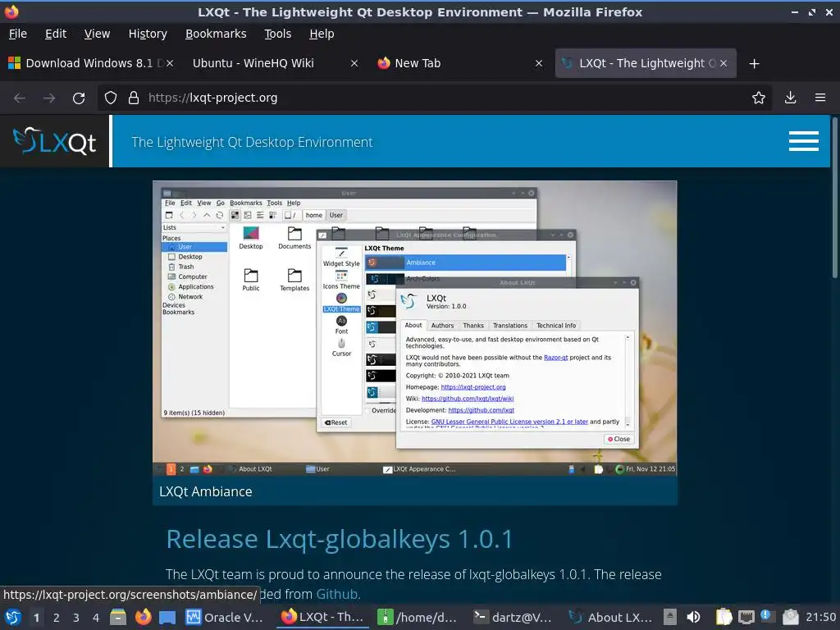Viewport: 840px width, 630px height.
Task: Switch to virtual desktop 1
Action: coord(36,618)
